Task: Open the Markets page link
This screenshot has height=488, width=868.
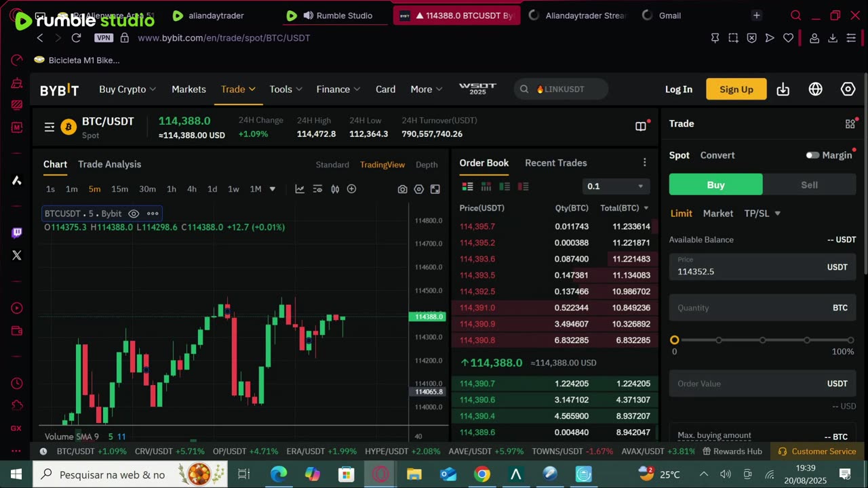Action: point(189,89)
